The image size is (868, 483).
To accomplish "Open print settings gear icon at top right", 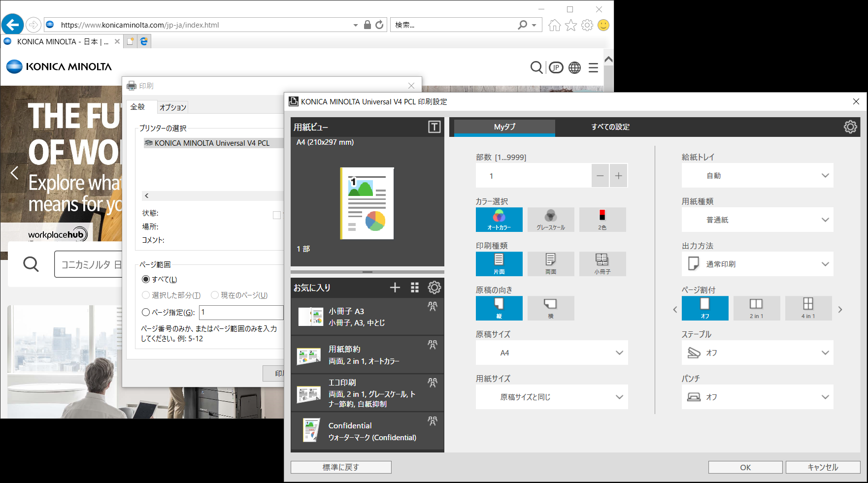I will [850, 127].
